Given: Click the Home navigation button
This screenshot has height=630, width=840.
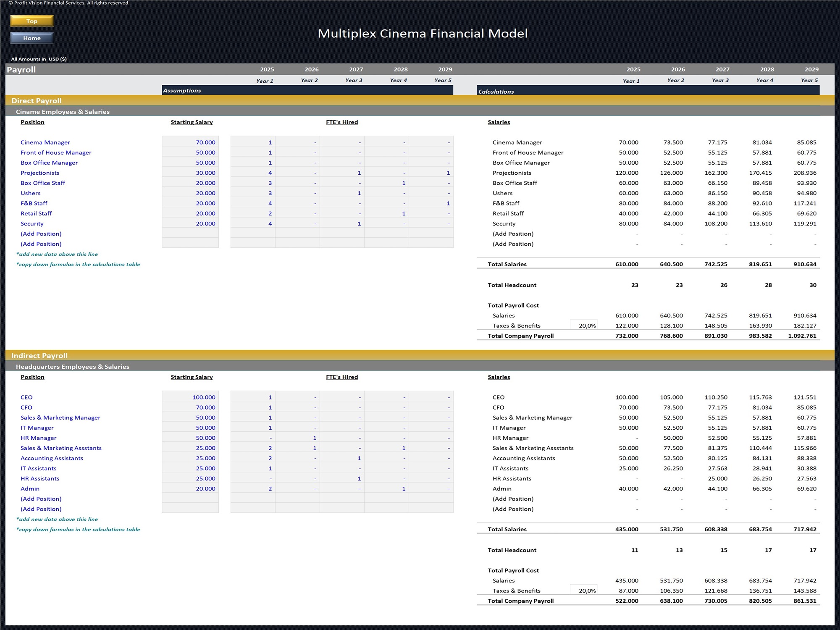Looking at the screenshot, I should click(x=32, y=38).
